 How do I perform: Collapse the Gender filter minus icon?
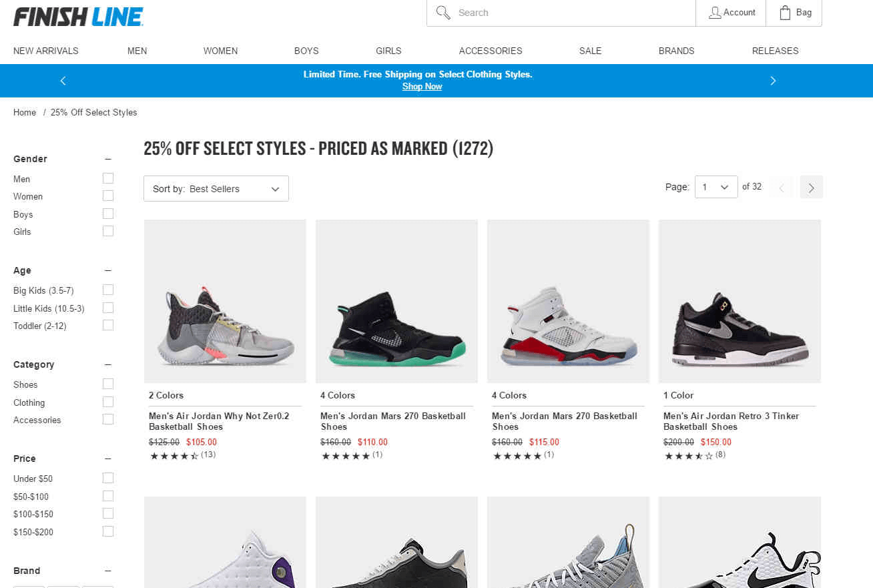[x=108, y=159]
